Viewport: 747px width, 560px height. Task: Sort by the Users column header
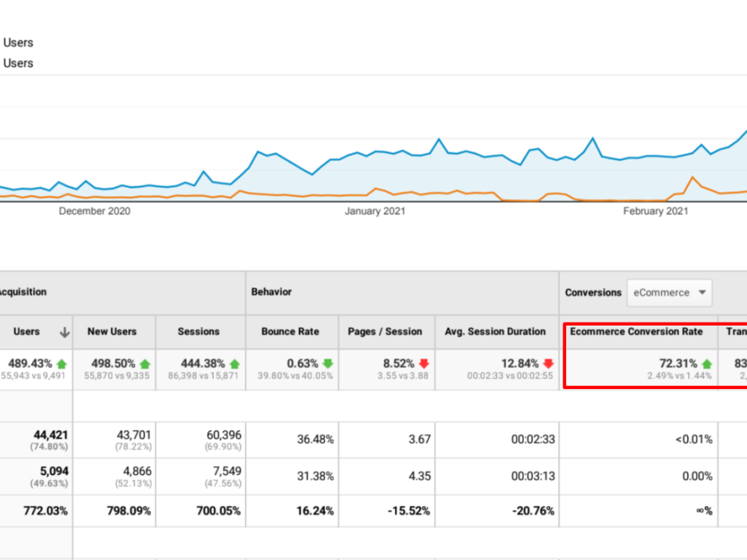tap(26, 332)
